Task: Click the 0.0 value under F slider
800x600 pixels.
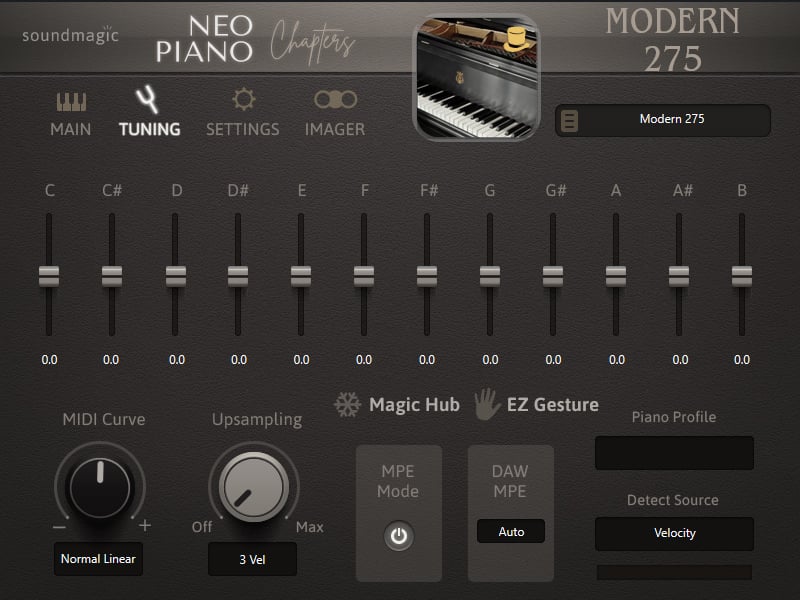Action: pyautogui.click(x=364, y=360)
